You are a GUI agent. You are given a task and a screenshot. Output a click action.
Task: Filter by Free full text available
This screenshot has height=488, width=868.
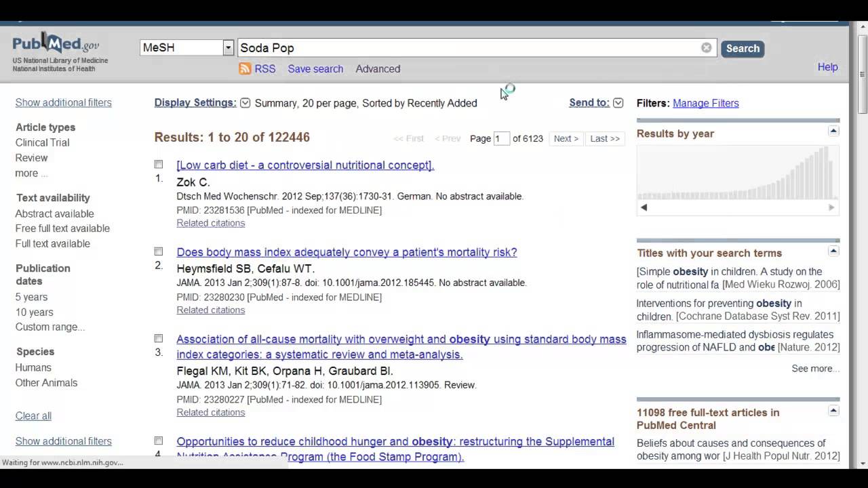point(62,228)
